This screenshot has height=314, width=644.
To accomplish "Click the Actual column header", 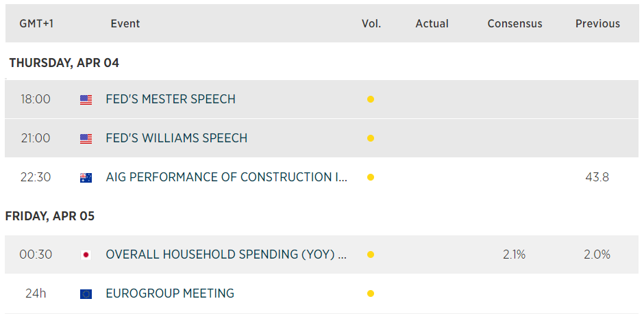I will tap(432, 24).
